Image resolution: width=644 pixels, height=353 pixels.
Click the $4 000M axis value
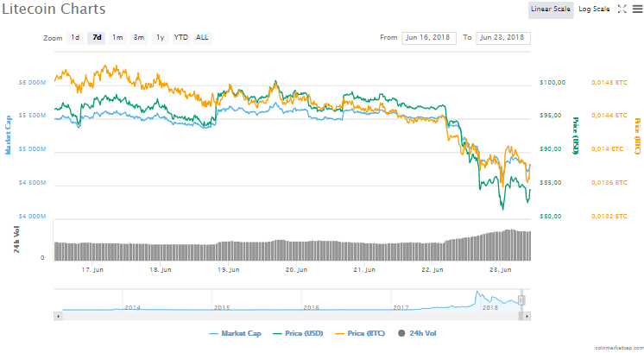click(32, 217)
